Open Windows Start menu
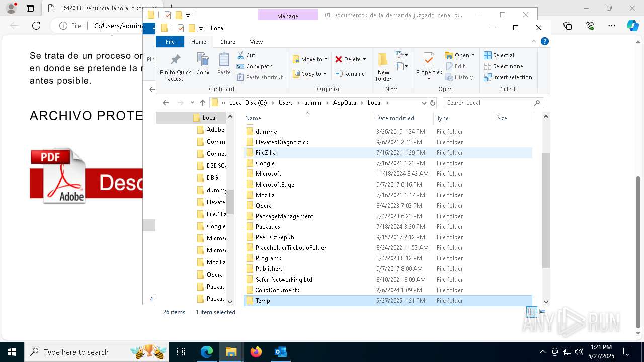 click(x=12, y=352)
